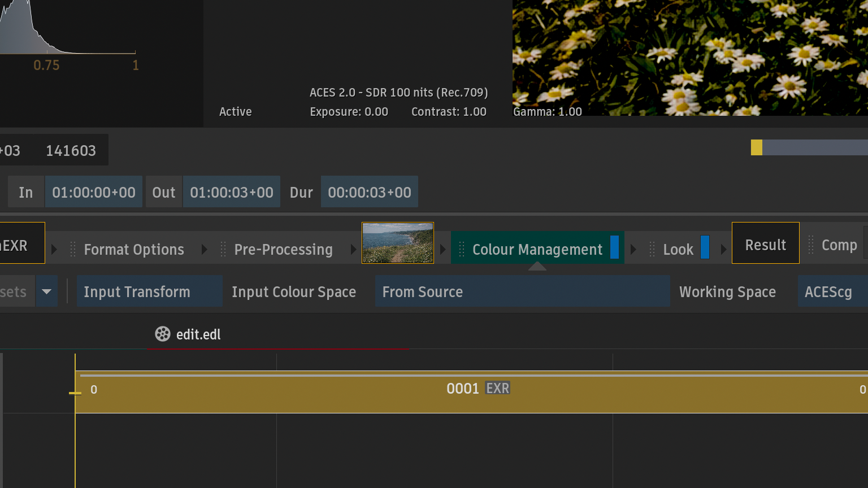Click the grip handle on Pre-Processing stage
Viewport: 868px width, 488px height.
pyautogui.click(x=223, y=249)
